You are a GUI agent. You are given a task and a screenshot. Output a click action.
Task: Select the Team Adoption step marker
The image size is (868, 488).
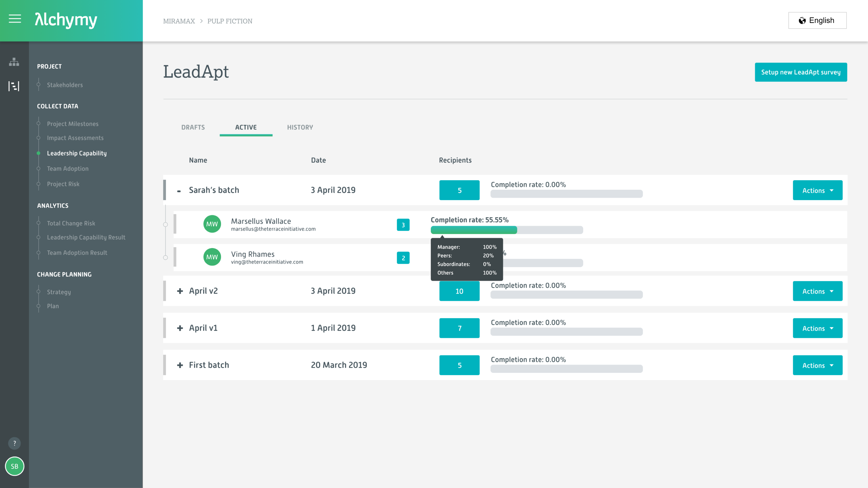(38, 169)
